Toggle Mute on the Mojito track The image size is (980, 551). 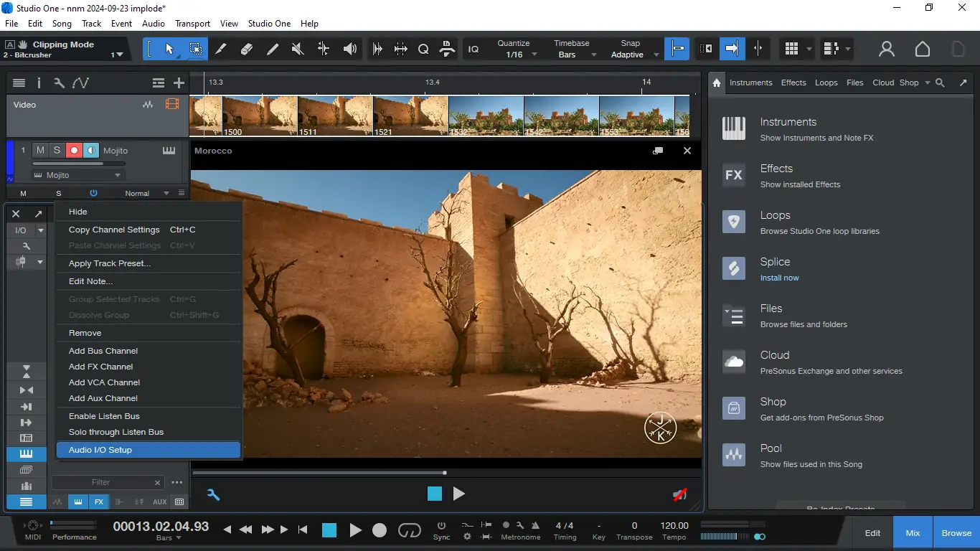40,151
